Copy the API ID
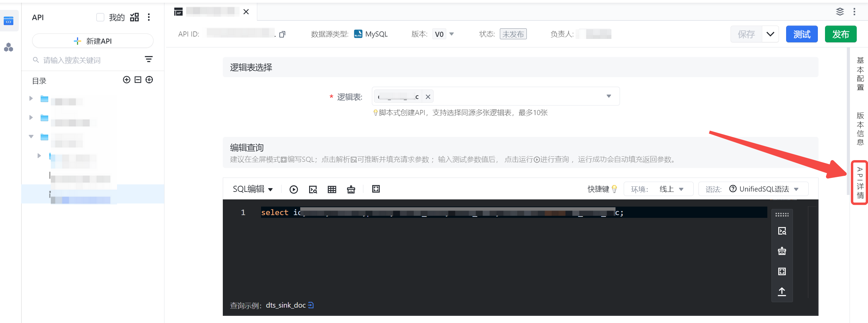This screenshot has width=868, height=323. tap(282, 34)
